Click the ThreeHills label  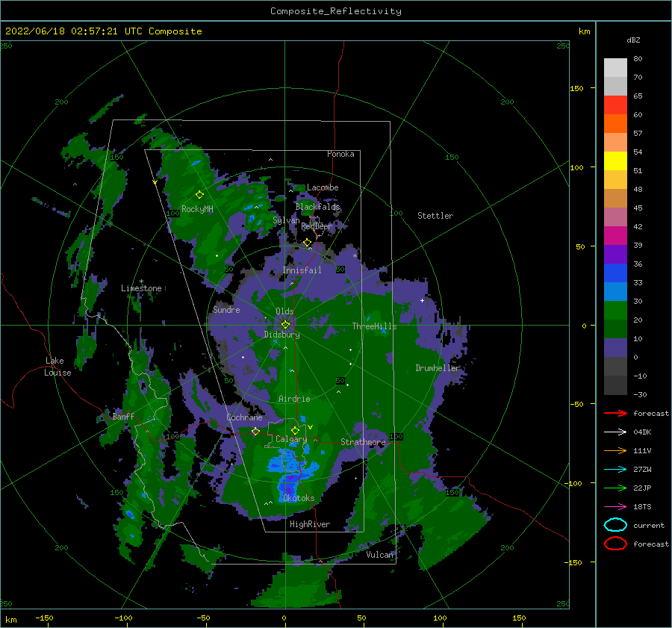(374, 326)
